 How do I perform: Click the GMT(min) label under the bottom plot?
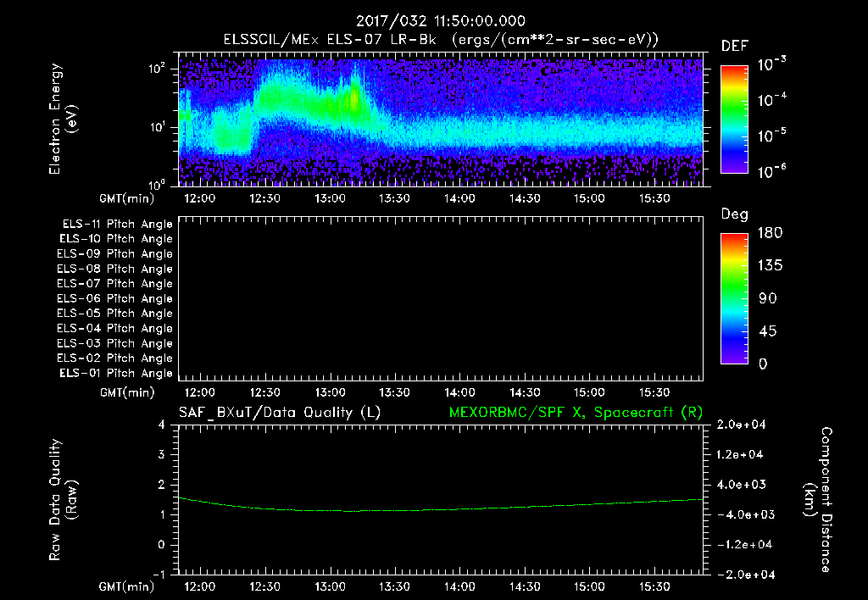pyautogui.click(x=127, y=586)
